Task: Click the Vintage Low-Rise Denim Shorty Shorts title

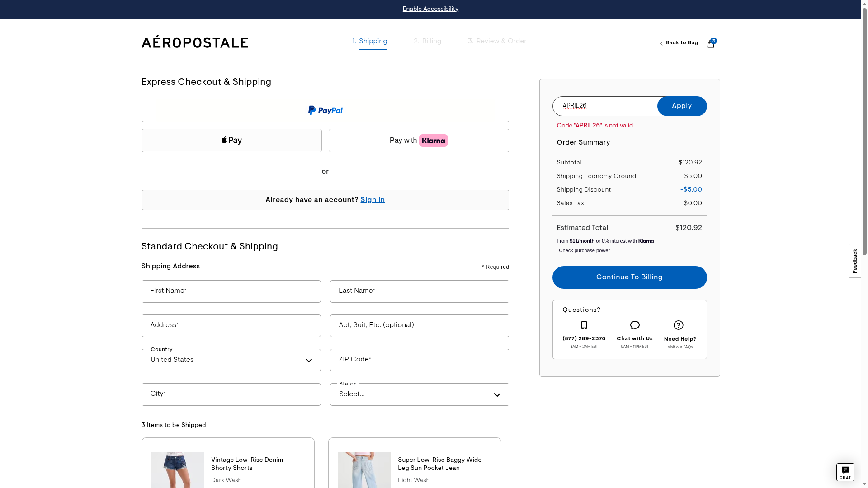Action: click(x=247, y=464)
